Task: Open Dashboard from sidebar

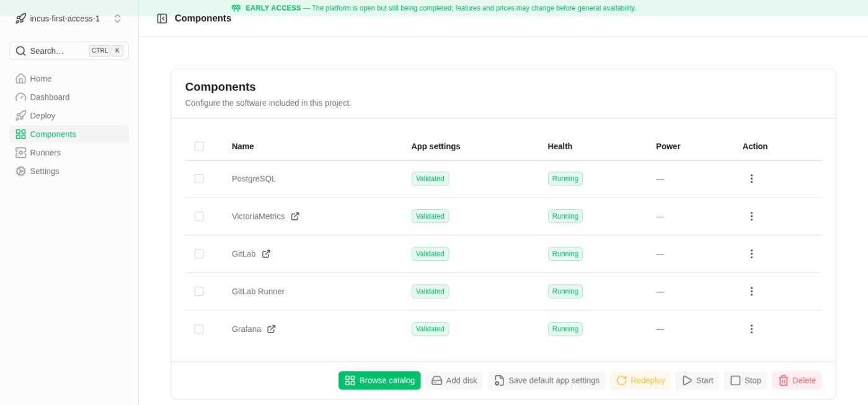Action: [69, 97]
